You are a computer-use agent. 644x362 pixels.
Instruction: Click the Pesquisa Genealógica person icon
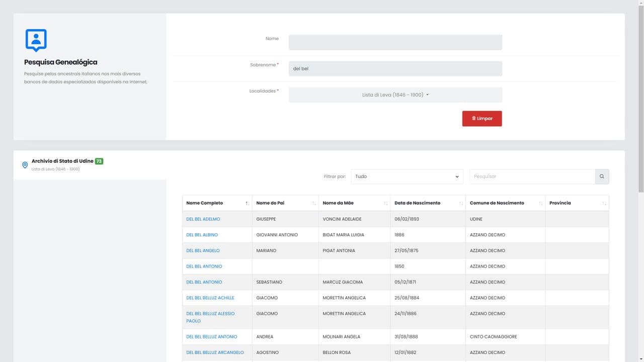[36, 40]
